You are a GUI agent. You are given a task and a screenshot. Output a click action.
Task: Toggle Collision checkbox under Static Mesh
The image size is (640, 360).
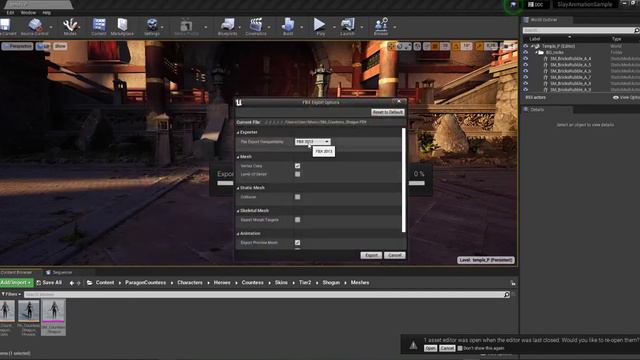298,197
